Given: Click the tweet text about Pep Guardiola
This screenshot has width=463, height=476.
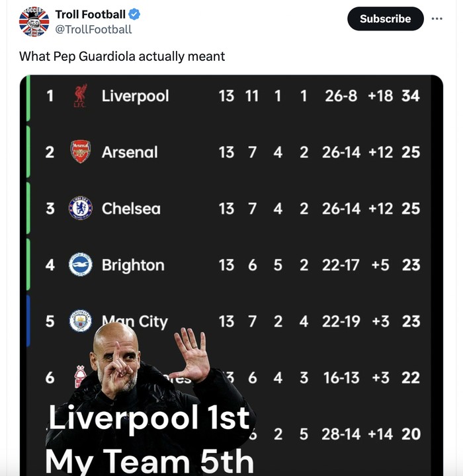Looking at the screenshot, I should pyautogui.click(x=122, y=56).
